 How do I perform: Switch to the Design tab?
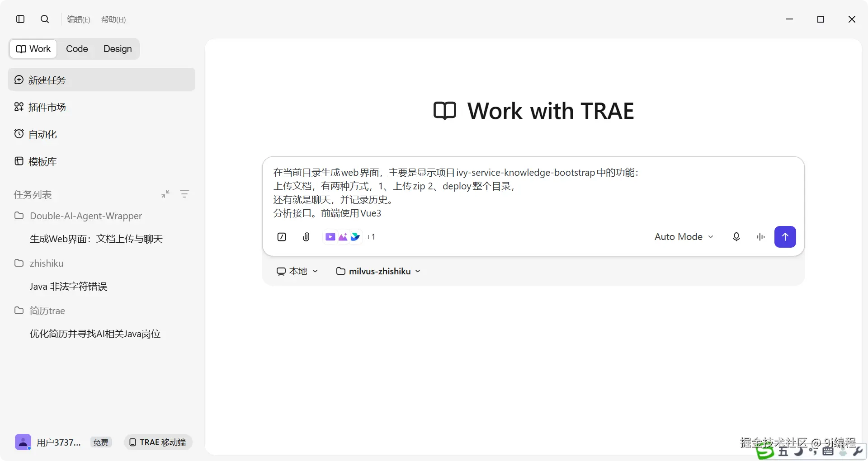tap(118, 49)
